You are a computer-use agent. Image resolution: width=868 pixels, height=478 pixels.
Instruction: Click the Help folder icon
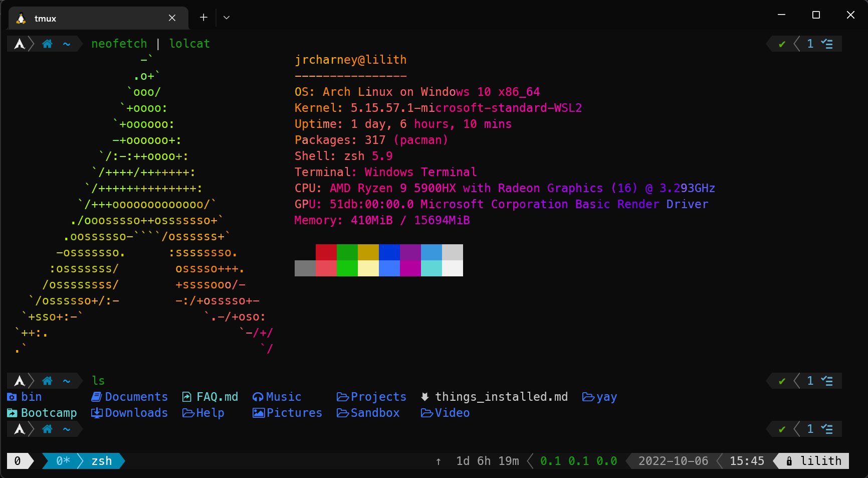(188, 413)
